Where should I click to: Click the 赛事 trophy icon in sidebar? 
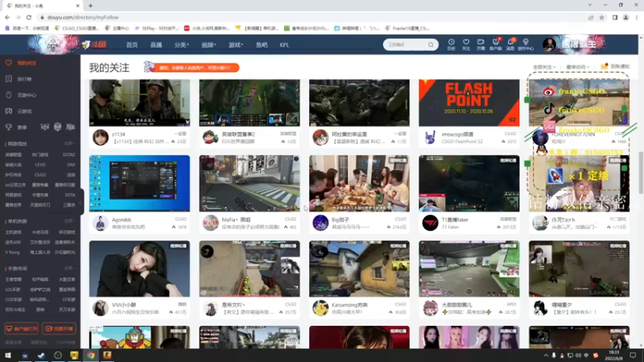coord(9,127)
